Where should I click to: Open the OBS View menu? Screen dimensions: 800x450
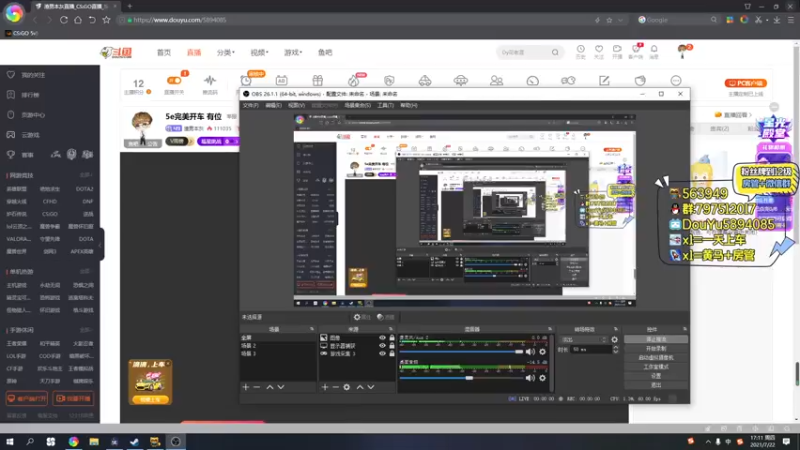tap(296, 105)
